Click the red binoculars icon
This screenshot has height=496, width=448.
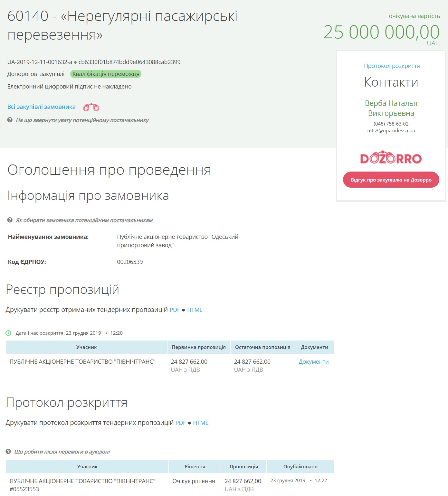(x=91, y=107)
